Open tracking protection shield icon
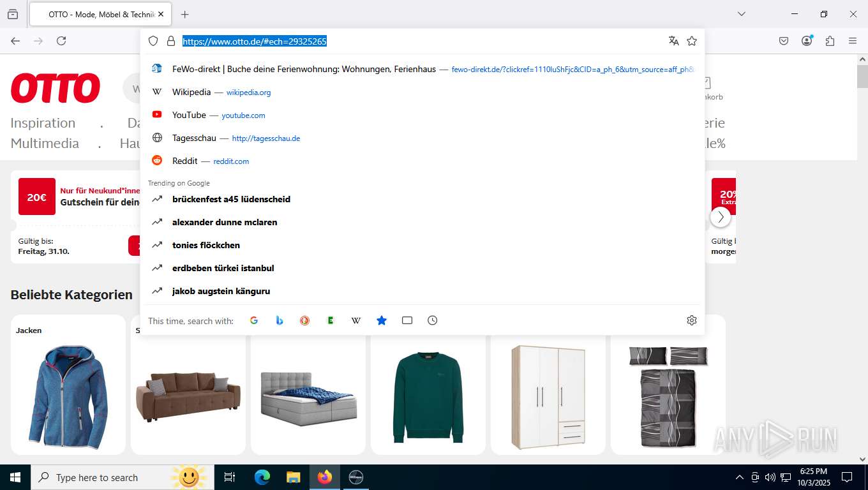Screen dimensions: 868x490 (153, 41)
